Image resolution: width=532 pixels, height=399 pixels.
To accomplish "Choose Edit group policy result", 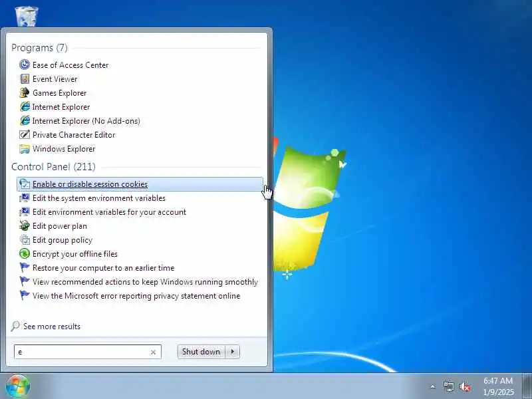I will 63,240.
